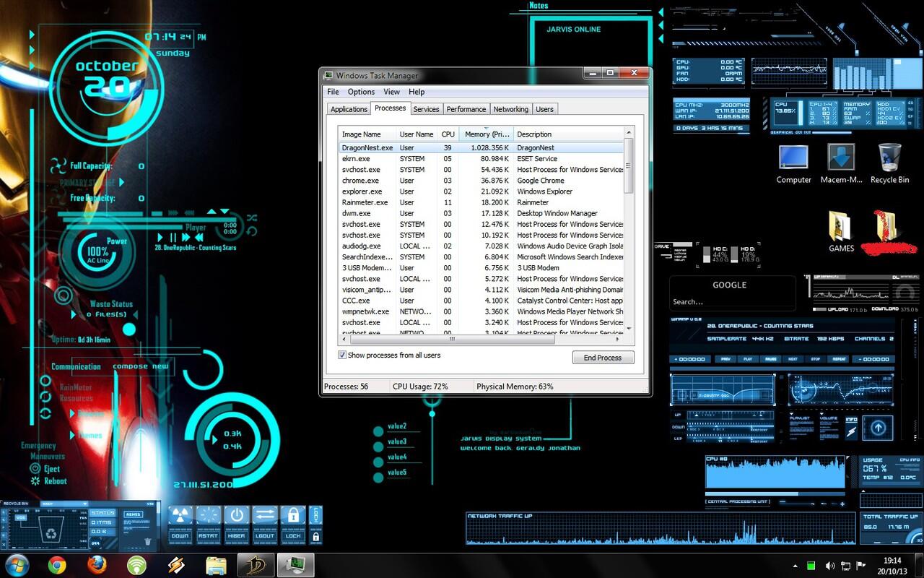Click the trash icon in recycle bin widget
924x578 pixels.
pos(147,541)
